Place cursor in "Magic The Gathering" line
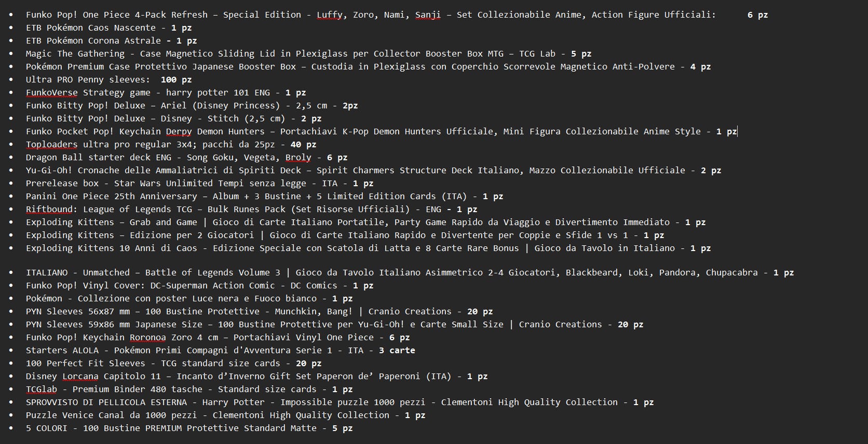The image size is (868, 444). click(309, 54)
